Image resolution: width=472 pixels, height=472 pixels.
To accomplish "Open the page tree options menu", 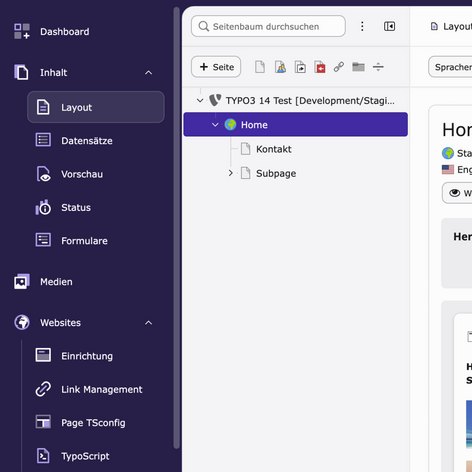I will pos(362,26).
